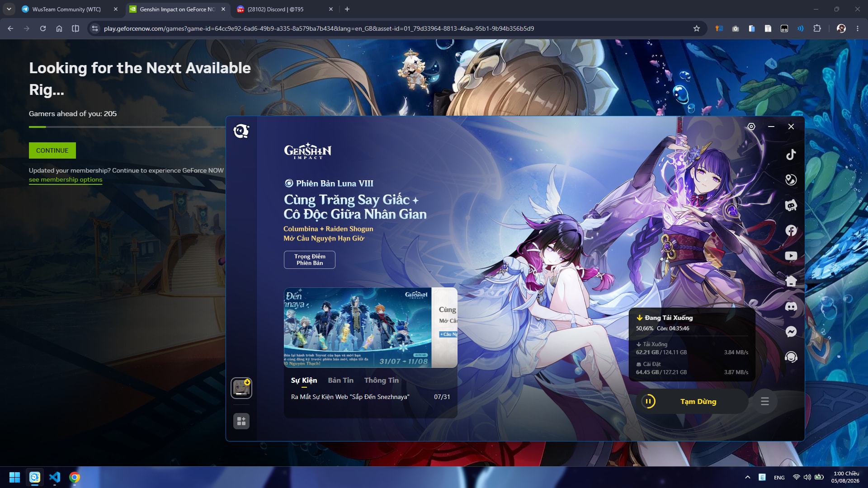Open the cat-eared robot community icon
Image resolution: width=868 pixels, height=488 pixels.
coord(791,205)
